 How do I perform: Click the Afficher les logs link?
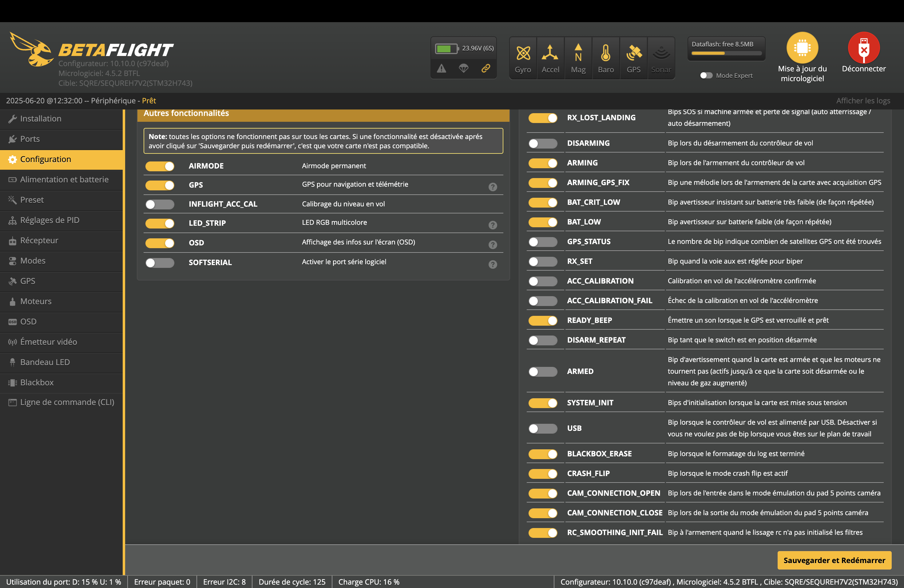tap(863, 101)
